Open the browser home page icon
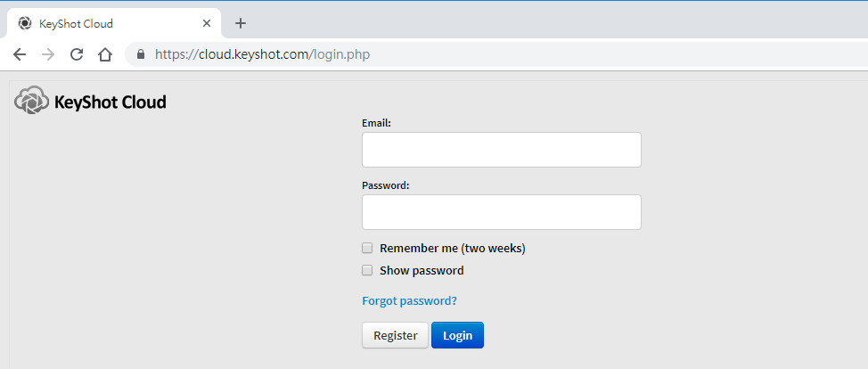Viewport: 868px width, 369px height. 104,54
